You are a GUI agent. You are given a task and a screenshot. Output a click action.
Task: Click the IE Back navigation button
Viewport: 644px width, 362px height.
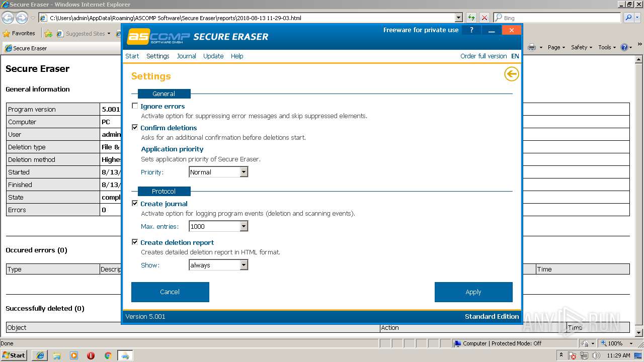(x=8, y=18)
